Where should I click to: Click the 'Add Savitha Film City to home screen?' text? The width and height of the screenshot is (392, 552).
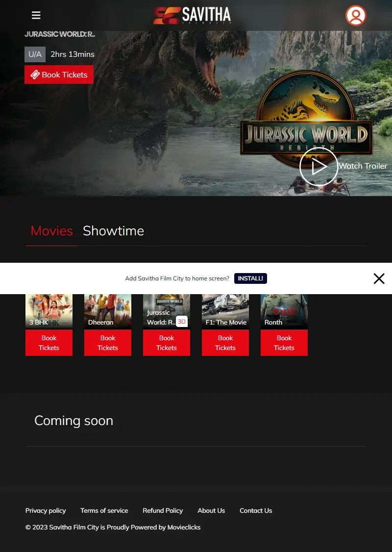[177, 278]
